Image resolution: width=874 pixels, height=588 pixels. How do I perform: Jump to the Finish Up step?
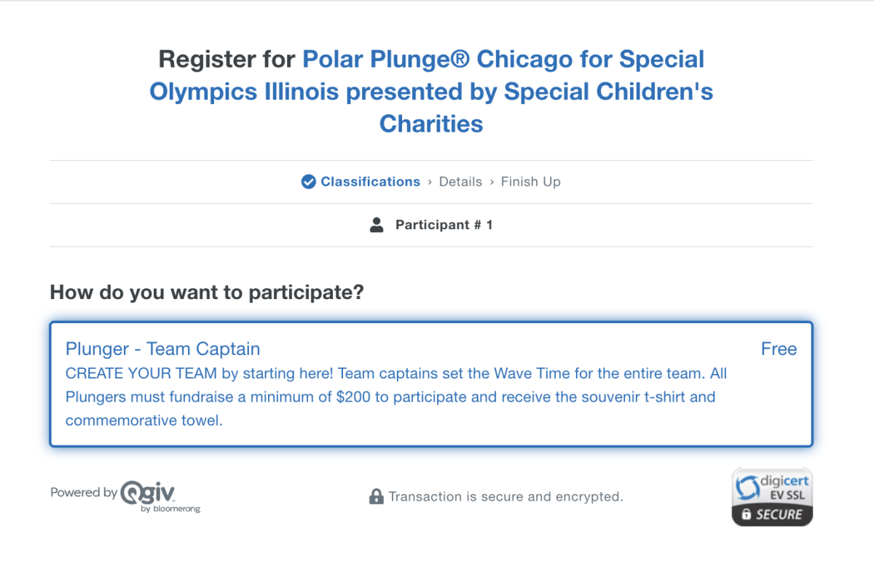(x=530, y=182)
